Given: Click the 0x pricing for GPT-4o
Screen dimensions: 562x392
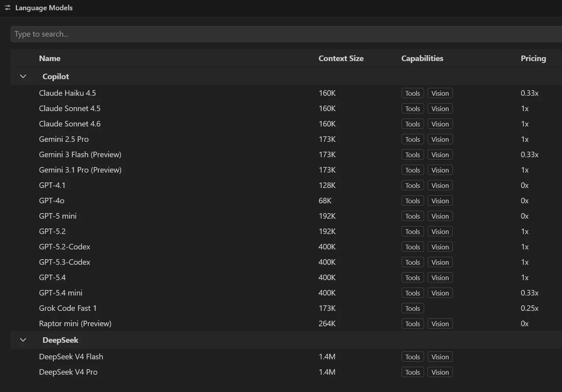Looking at the screenshot, I should [x=525, y=201].
